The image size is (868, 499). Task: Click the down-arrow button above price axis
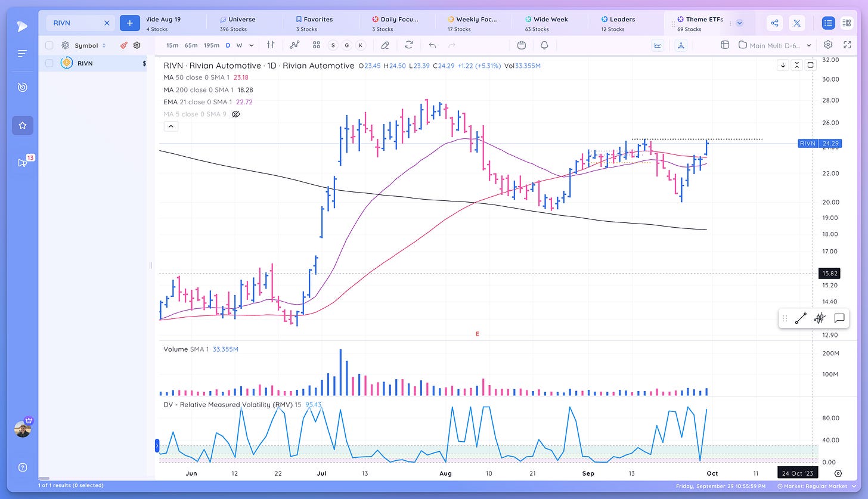(x=783, y=65)
